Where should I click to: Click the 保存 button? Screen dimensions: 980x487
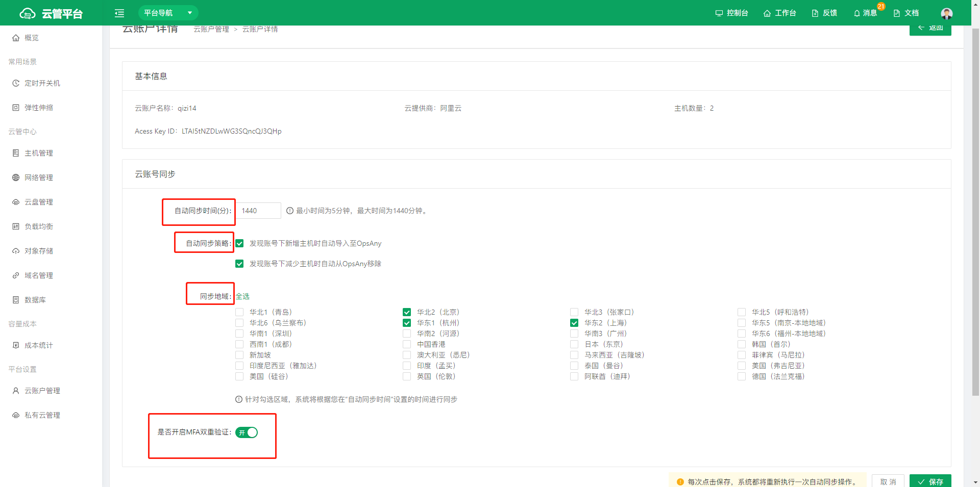[930, 481]
